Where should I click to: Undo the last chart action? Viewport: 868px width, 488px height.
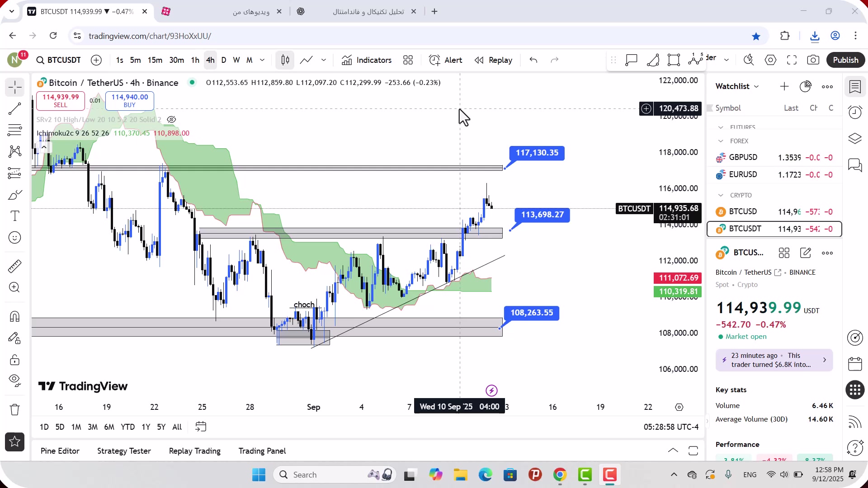coord(533,60)
